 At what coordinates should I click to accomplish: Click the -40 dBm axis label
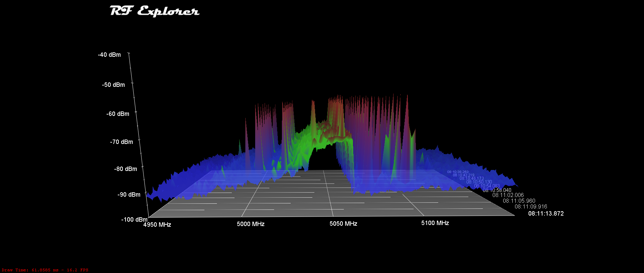[x=109, y=55]
